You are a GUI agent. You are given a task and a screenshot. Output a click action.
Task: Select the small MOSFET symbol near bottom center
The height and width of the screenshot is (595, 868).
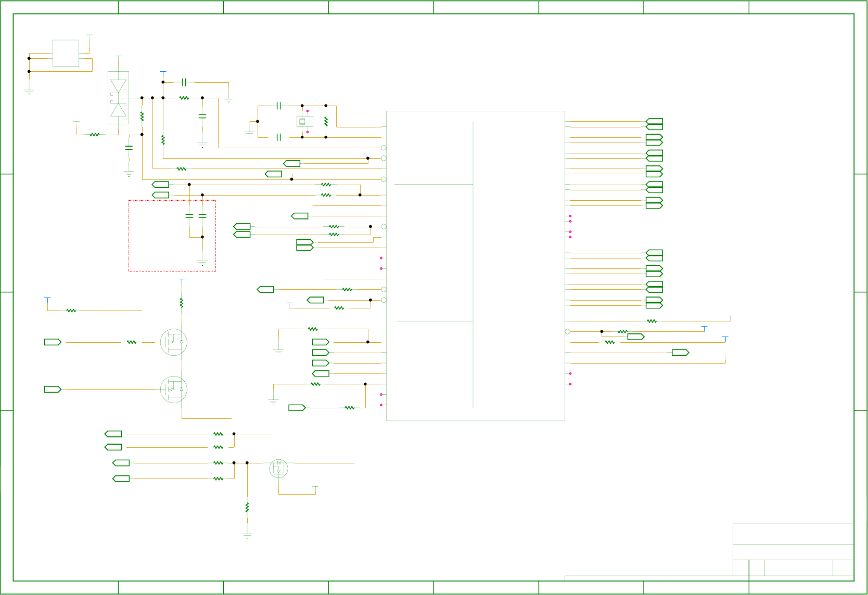[278, 469]
